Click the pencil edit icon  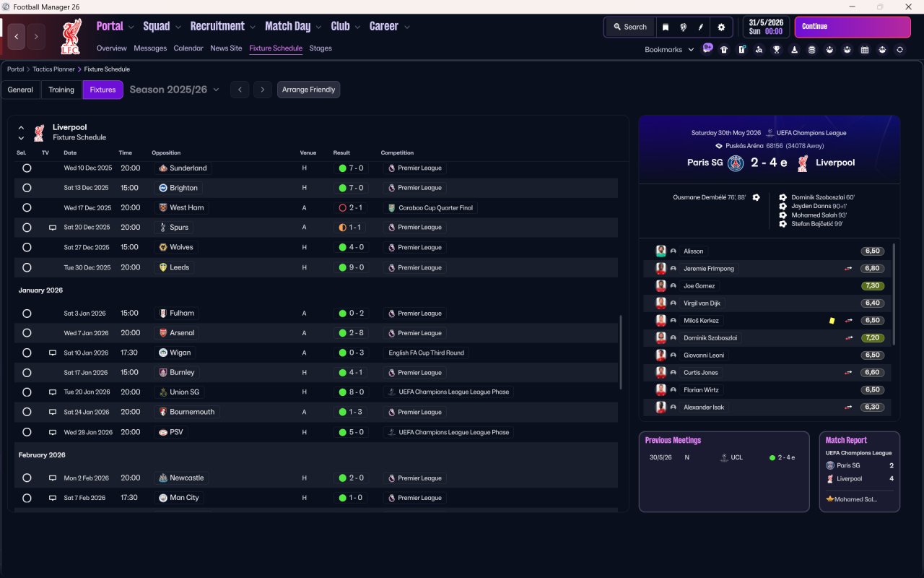700,27
